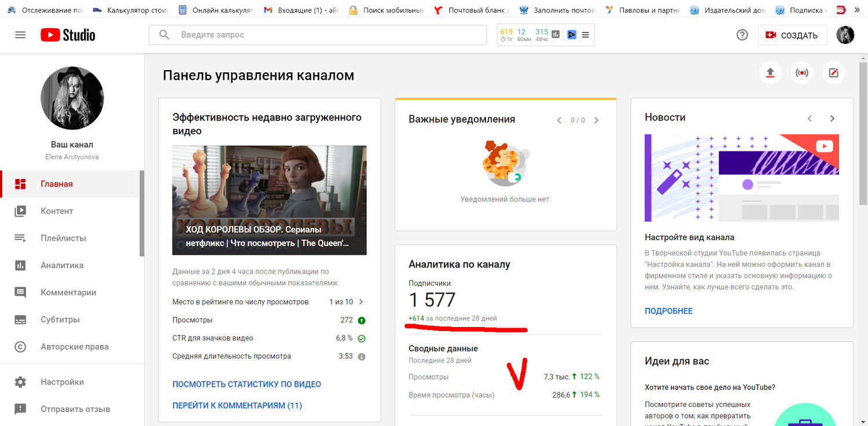Open Плейлисты in the sidebar

[x=70, y=238]
